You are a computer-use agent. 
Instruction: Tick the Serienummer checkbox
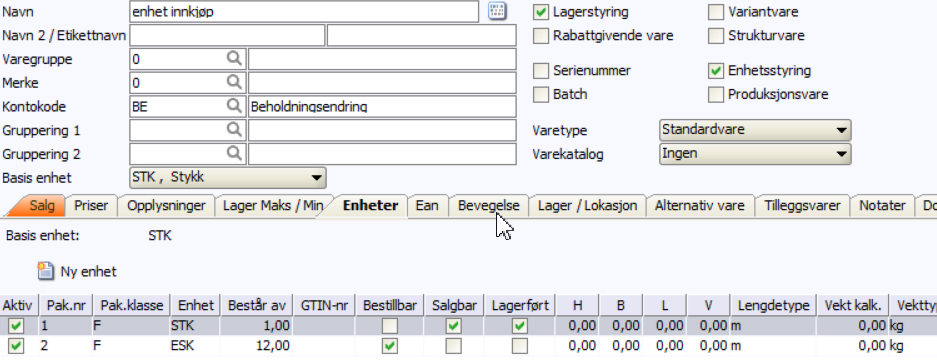pyautogui.click(x=540, y=71)
